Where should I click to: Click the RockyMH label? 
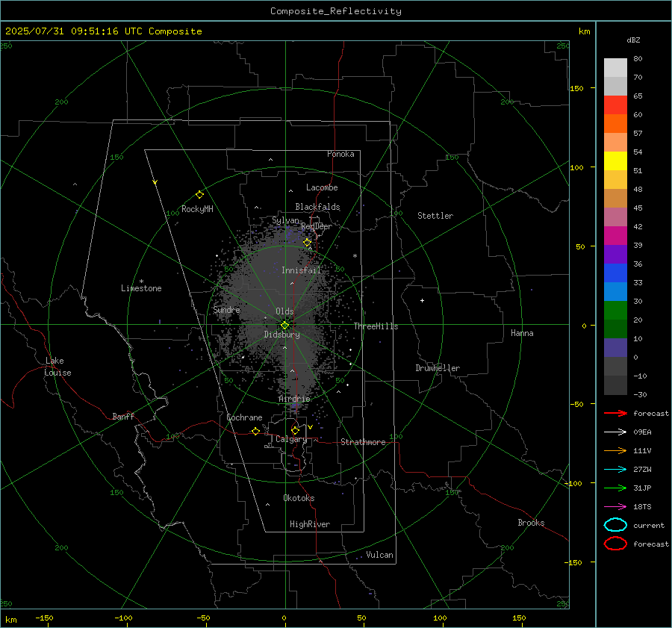[197, 209]
